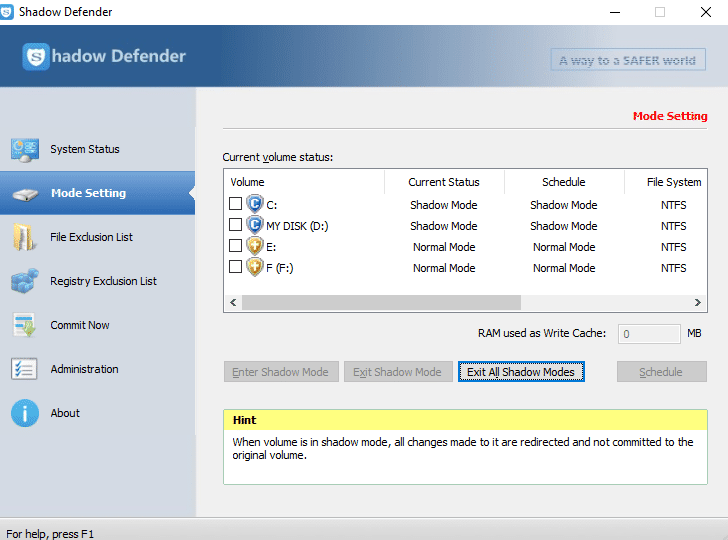Click the blue shield icon for MY DISK (D:)
This screenshot has width=728, height=540.
click(254, 225)
